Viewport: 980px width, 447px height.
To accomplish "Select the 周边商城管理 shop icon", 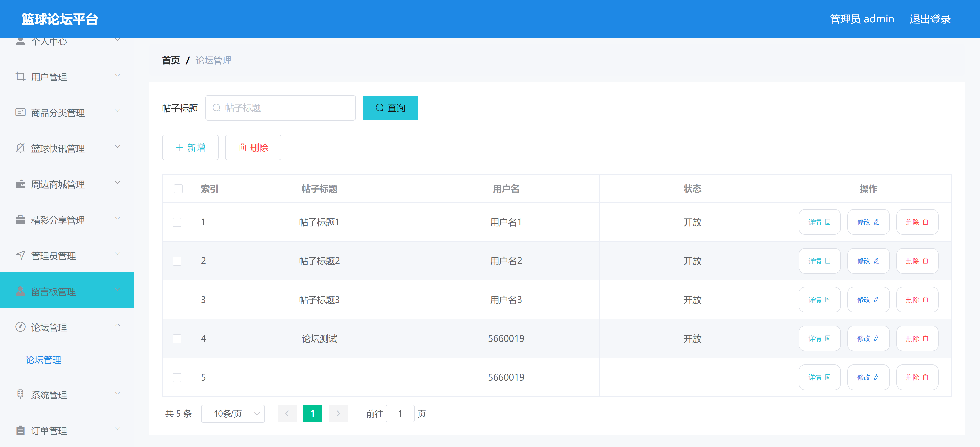I will [x=20, y=183].
